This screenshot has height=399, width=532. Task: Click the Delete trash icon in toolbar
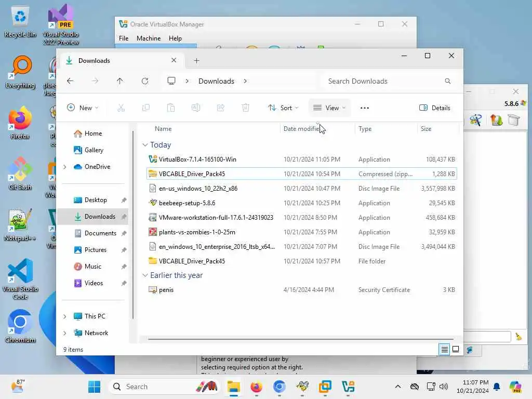[x=246, y=108]
